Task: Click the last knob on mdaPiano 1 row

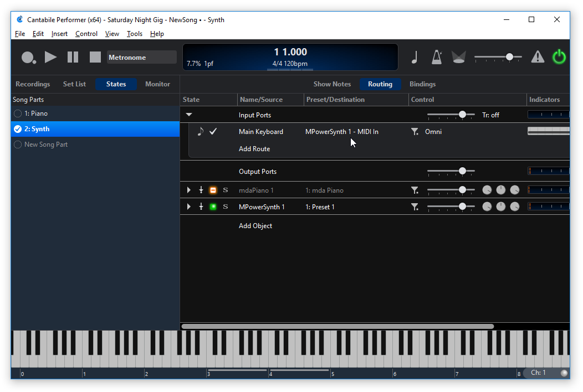Action: [x=515, y=190]
